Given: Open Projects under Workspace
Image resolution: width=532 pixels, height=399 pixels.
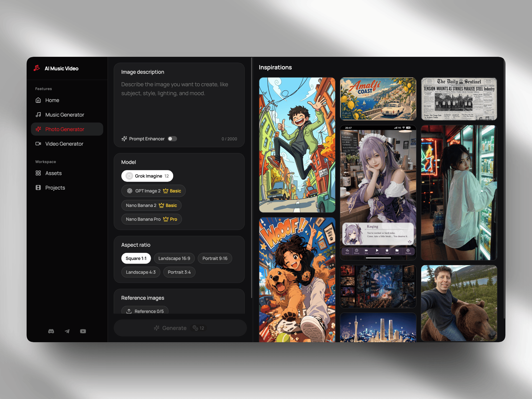Looking at the screenshot, I should coord(67,188).
